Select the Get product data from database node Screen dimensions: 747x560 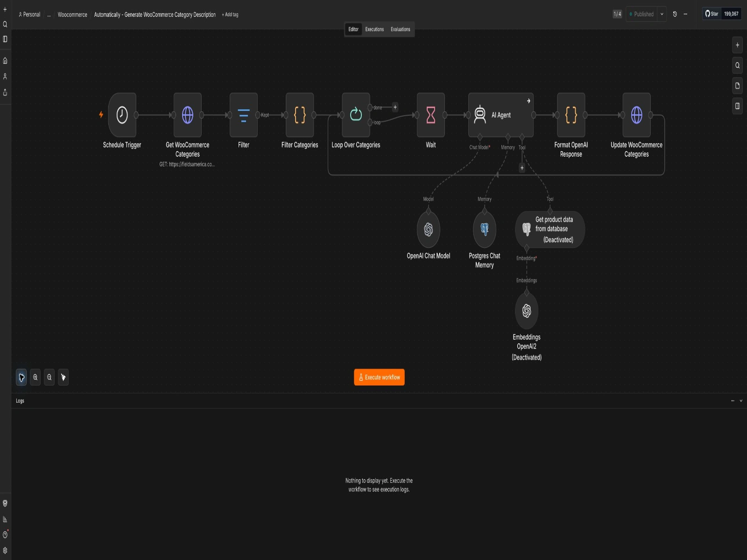(550, 229)
